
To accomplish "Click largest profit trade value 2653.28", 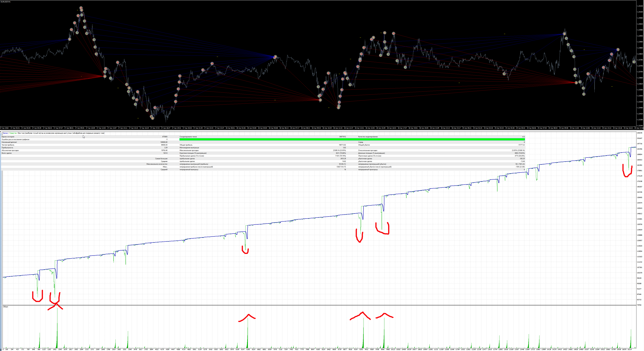I will (x=343, y=159).
